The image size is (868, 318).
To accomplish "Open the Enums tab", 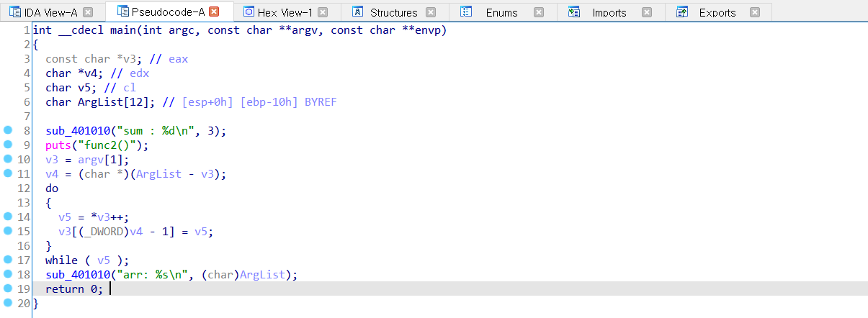I will (502, 12).
